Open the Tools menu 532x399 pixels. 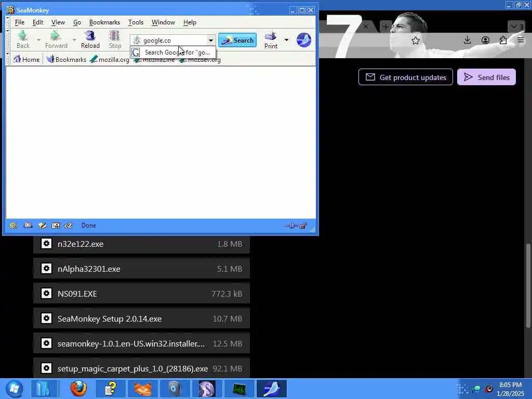(x=136, y=22)
